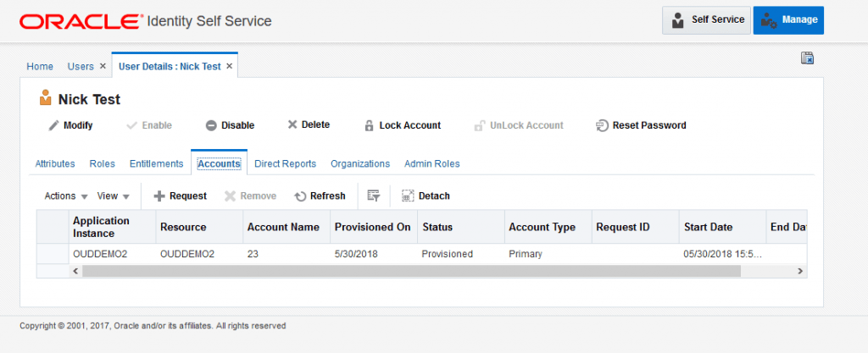Switch to the Entitlements tab
Viewport: 868px width, 353px height.
[x=156, y=163]
